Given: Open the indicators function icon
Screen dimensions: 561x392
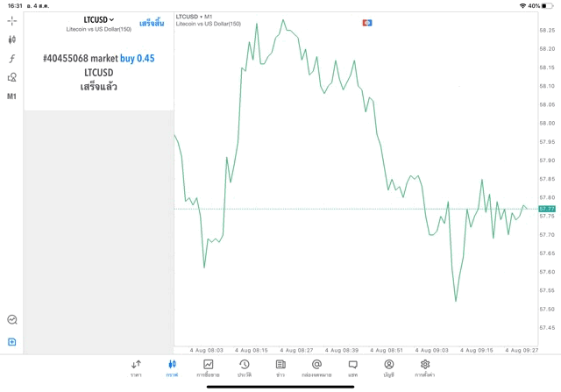Looking at the screenshot, I should pos(12,59).
